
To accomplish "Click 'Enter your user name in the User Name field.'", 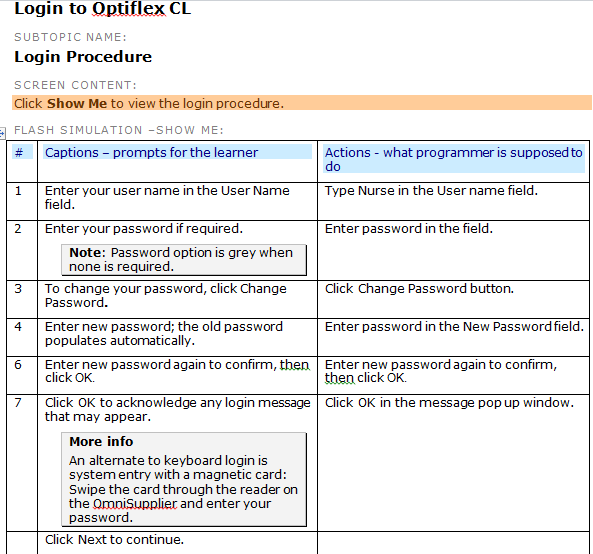I will [167, 197].
